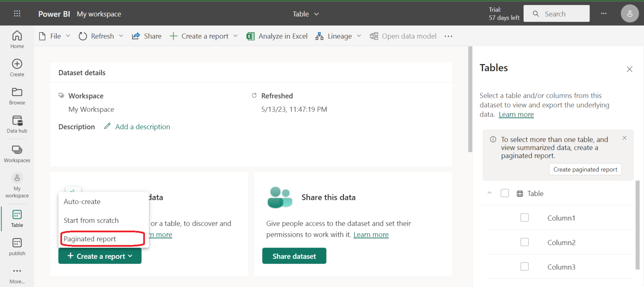Check the Column1 checkbox
This screenshot has width=644, height=287.
click(x=524, y=218)
